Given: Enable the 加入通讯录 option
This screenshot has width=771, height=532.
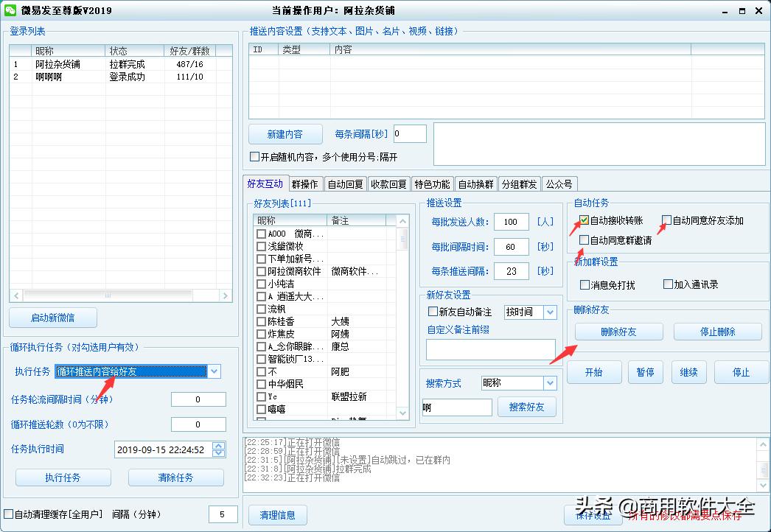Looking at the screenshot, I should 667,286.
